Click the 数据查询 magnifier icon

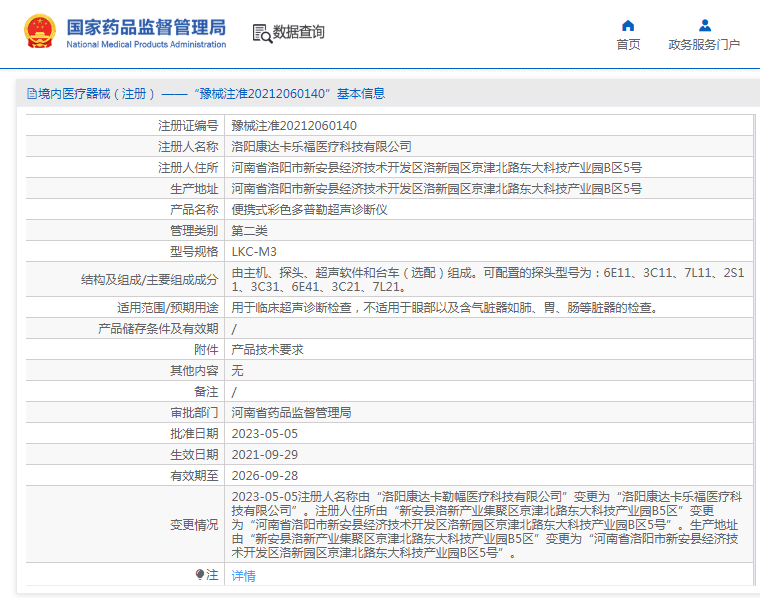pos(261,33)
